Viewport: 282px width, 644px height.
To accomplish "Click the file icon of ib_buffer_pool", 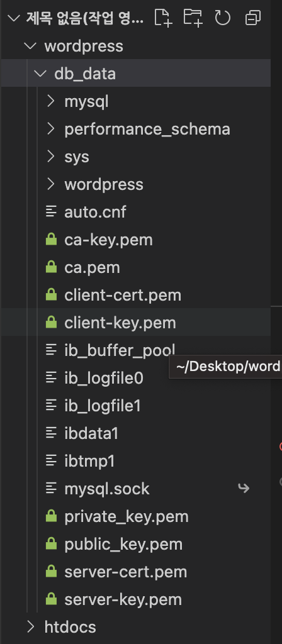I will 51,350.
